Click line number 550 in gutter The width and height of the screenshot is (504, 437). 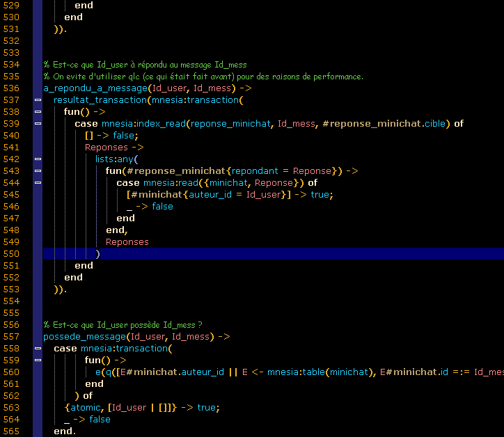pyautogui.click(x=11, y=254)
